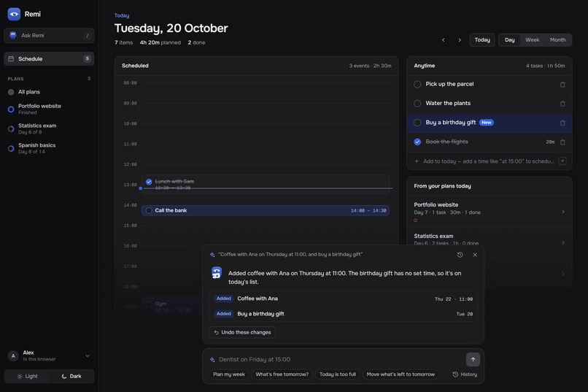Delete the Pick up the parcel task
Screen dimensions: 588x392
point(562,85)
